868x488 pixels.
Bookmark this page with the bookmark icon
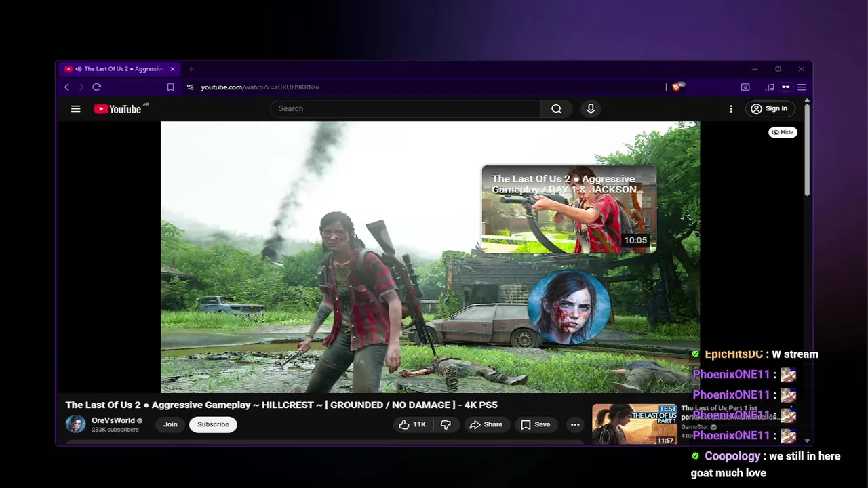[170, 87]
